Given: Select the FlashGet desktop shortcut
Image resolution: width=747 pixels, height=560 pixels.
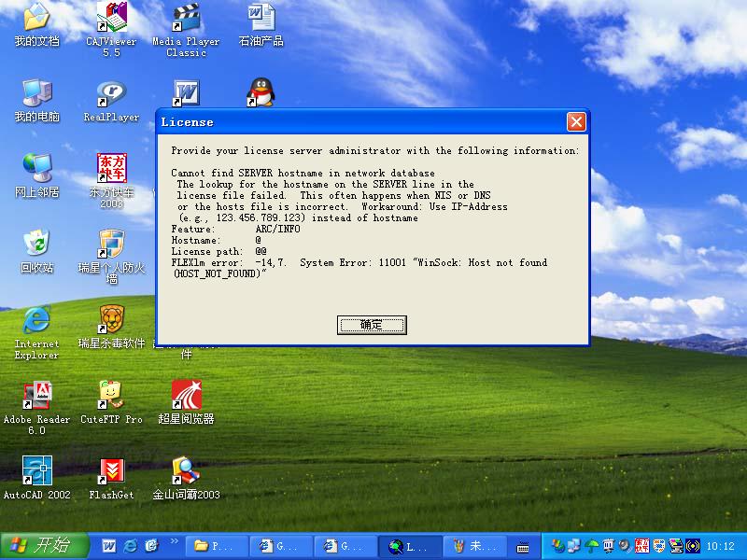Looking at the screenshot, I should (x=111, y=478).
